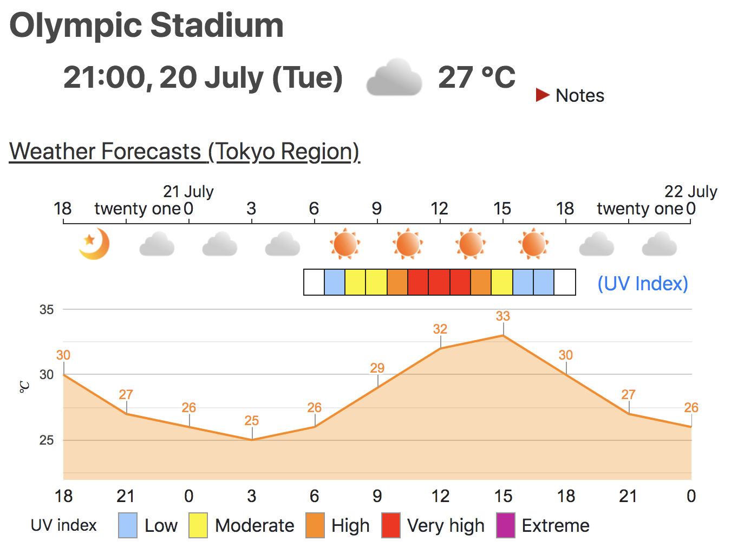This screenshot has height=560, width=744.
Task: Open the Weather Forecasts (Tokyo Region) link
Action: (x=185, y=152)
